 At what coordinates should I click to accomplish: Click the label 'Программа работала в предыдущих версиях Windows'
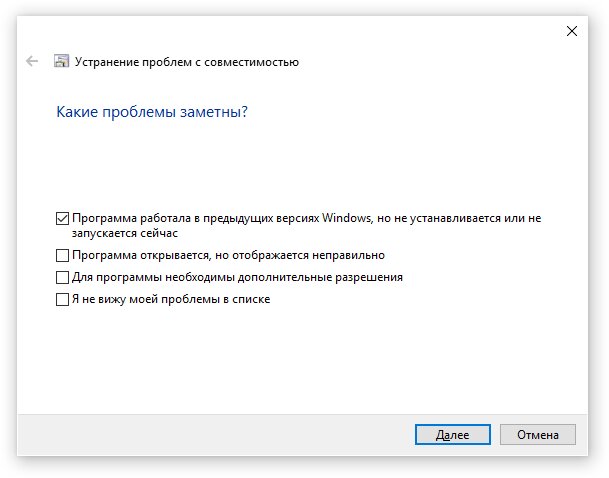[x=222, y=218]
